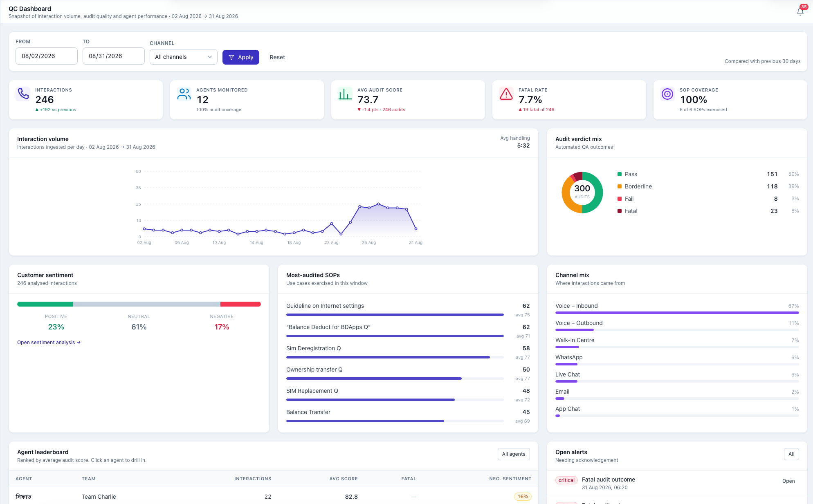Click the Walk-in Centre channel row
Image resolution: width=813 pixels, height=504 pixels.
(677, 343)
